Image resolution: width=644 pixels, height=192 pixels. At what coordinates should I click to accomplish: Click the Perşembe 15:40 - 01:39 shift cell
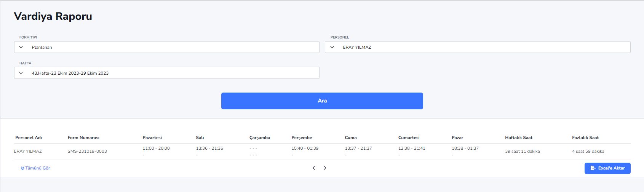pos(305,148)
